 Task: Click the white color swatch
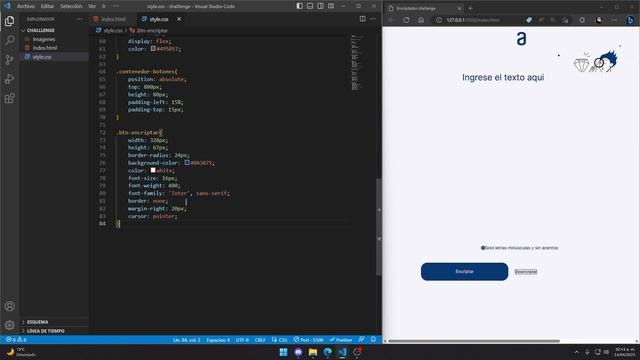coord(153,170)
